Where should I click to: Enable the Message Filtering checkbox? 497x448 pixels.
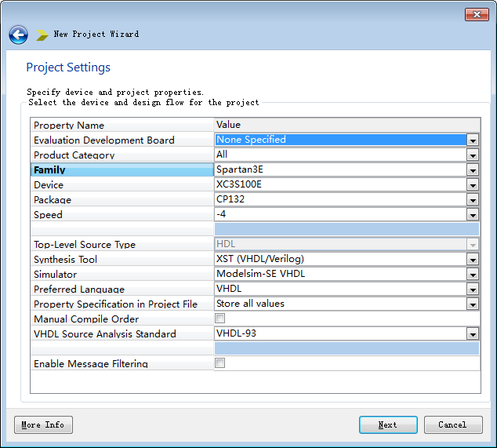tap(220, 362)
